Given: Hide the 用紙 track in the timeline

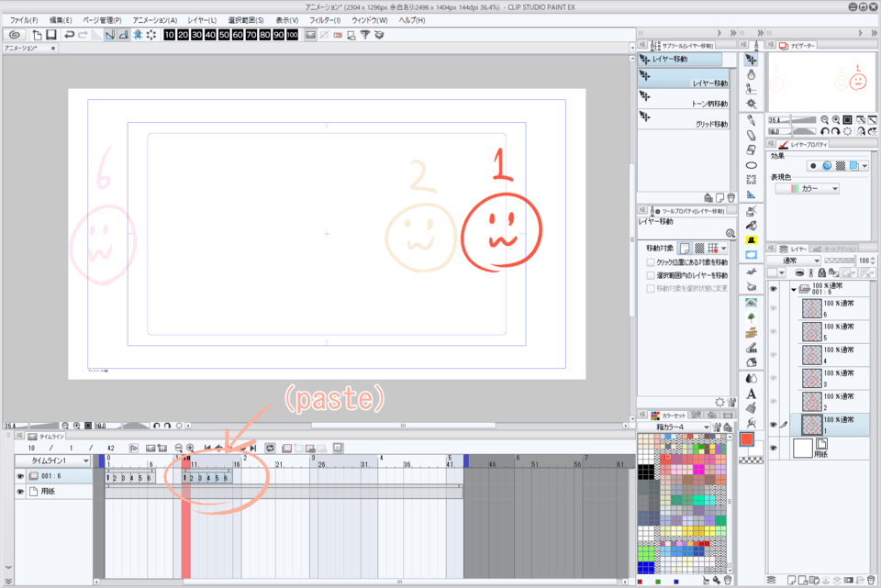Looking at the screenshot, I should click(20, 493).
